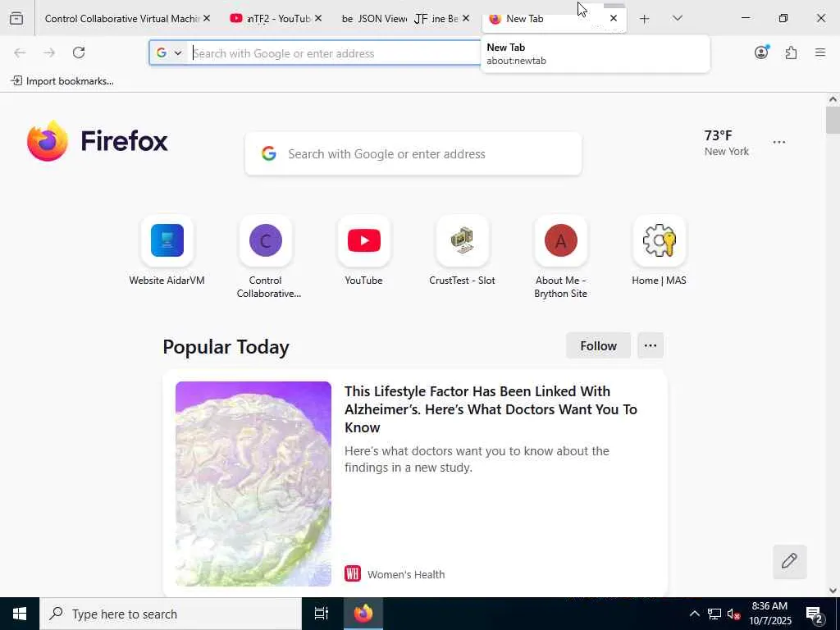Open a new tab with plus button
This screenshot has width=840, height=630.
(x=645, y=19)
